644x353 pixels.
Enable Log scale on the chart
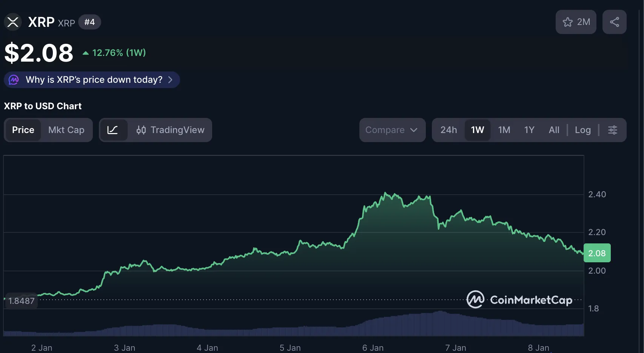coord(582,130)
